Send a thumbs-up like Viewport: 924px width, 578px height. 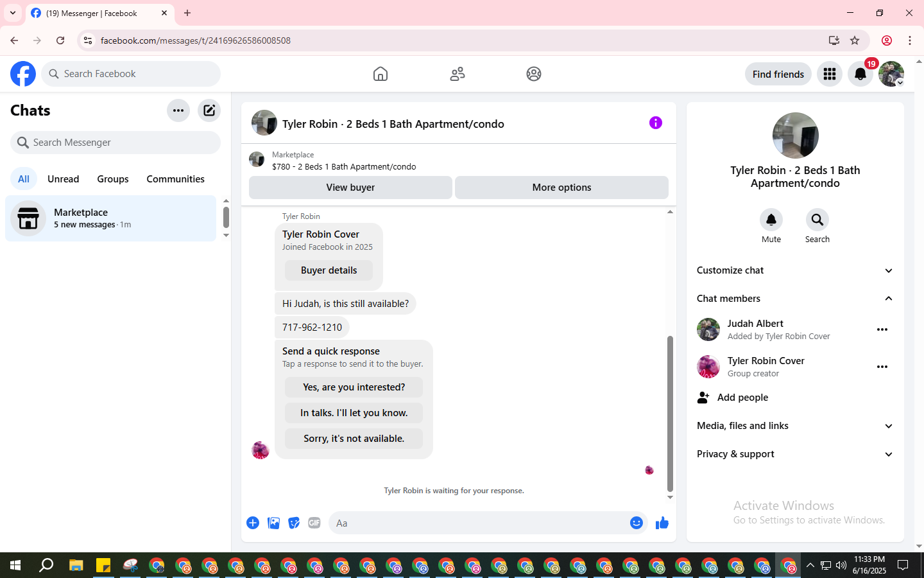pos(662,523)
